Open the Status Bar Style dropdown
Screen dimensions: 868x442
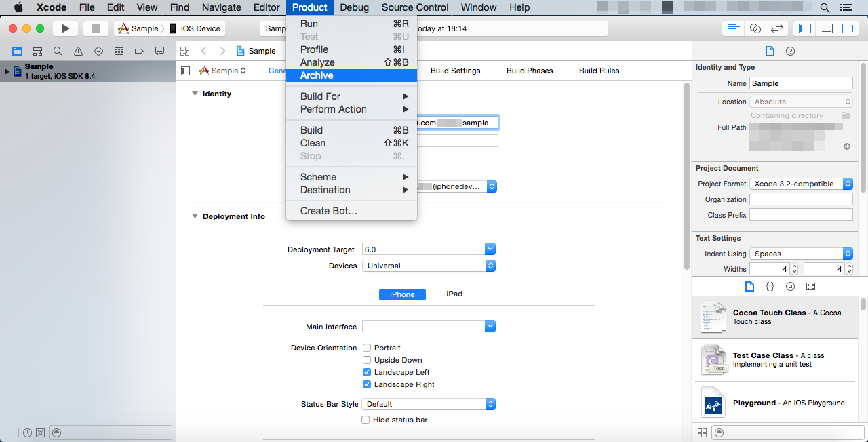coord(429,404)
